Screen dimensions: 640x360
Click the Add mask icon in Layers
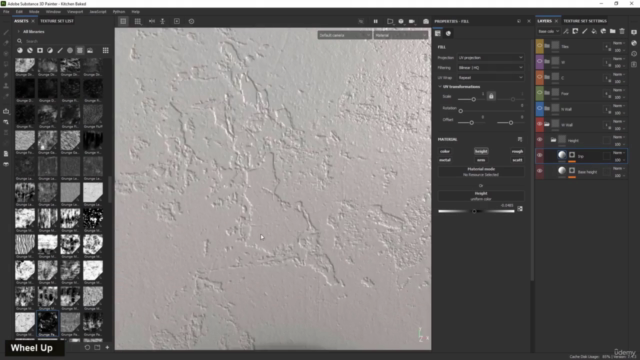[x=575, y=31]
